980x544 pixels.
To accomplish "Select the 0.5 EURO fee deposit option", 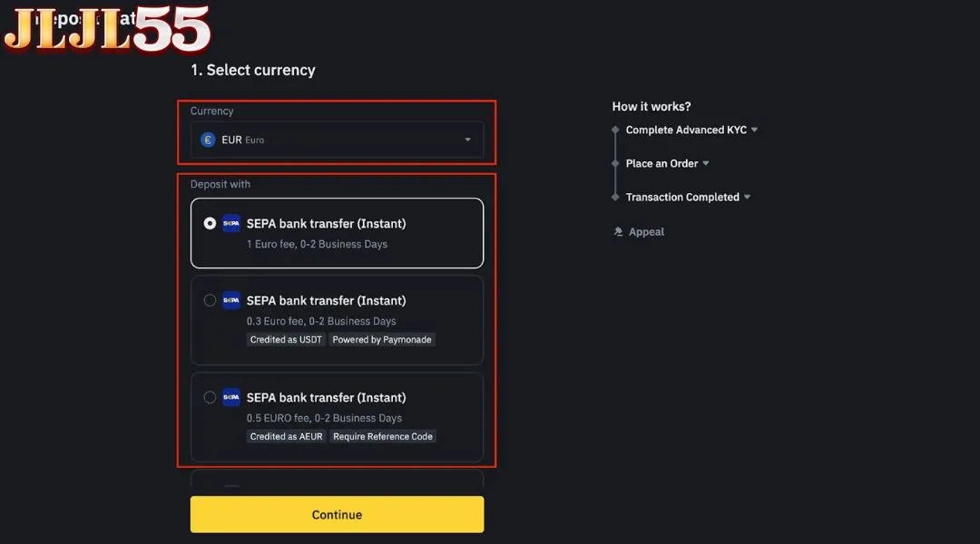I will point(210,397).
